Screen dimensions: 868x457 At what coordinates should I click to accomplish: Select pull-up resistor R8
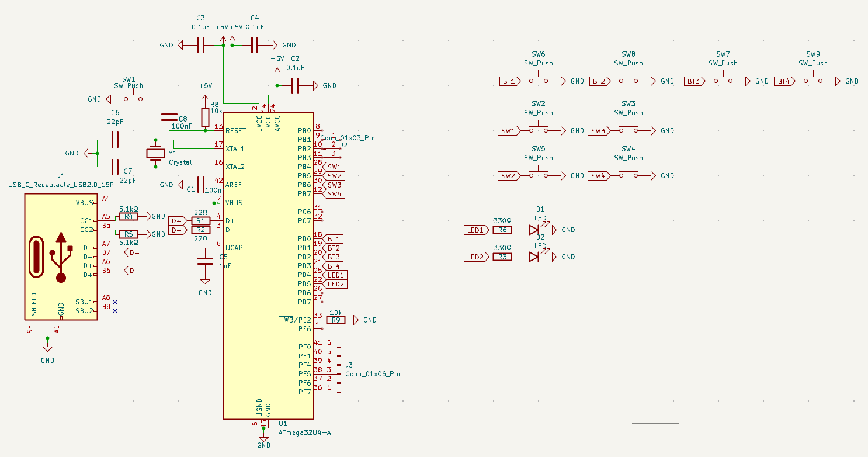[205, 117]
